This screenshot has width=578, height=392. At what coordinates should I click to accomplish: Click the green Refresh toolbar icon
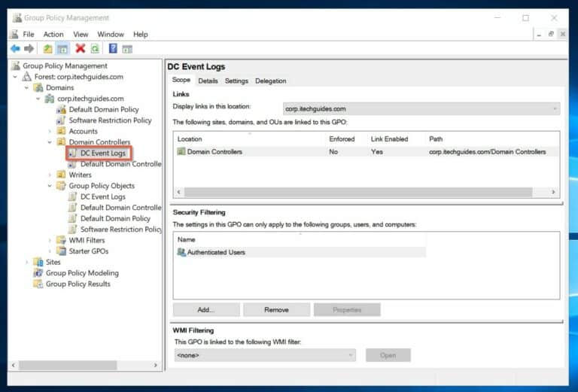[95, 49]
